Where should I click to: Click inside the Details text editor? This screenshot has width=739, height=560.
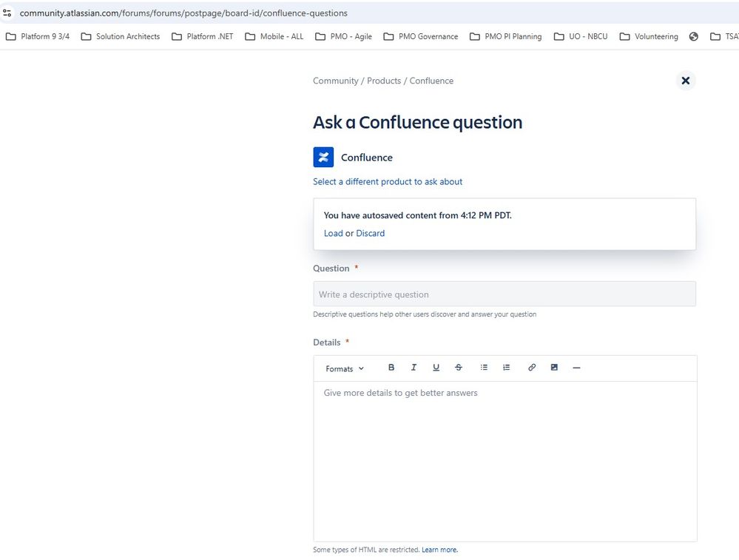(505, 461)
